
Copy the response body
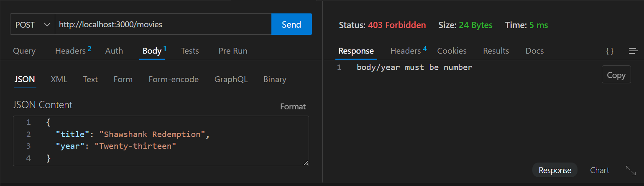pyautogui.click(x=616, y=75)
